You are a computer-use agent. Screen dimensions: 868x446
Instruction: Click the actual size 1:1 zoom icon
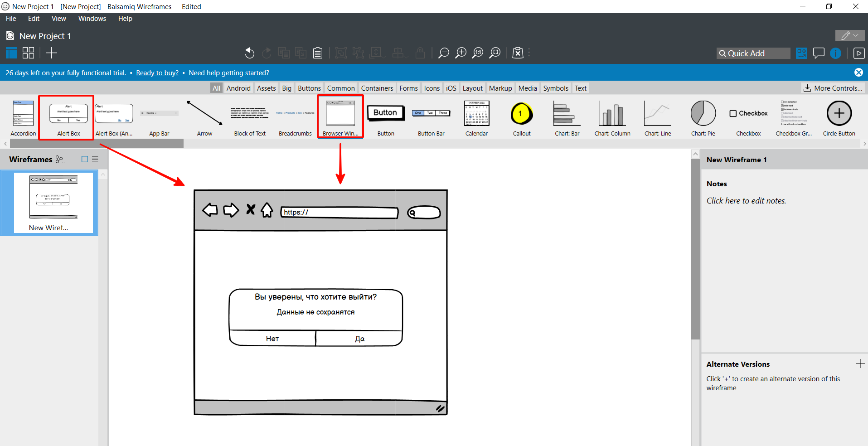click(477, 53)
